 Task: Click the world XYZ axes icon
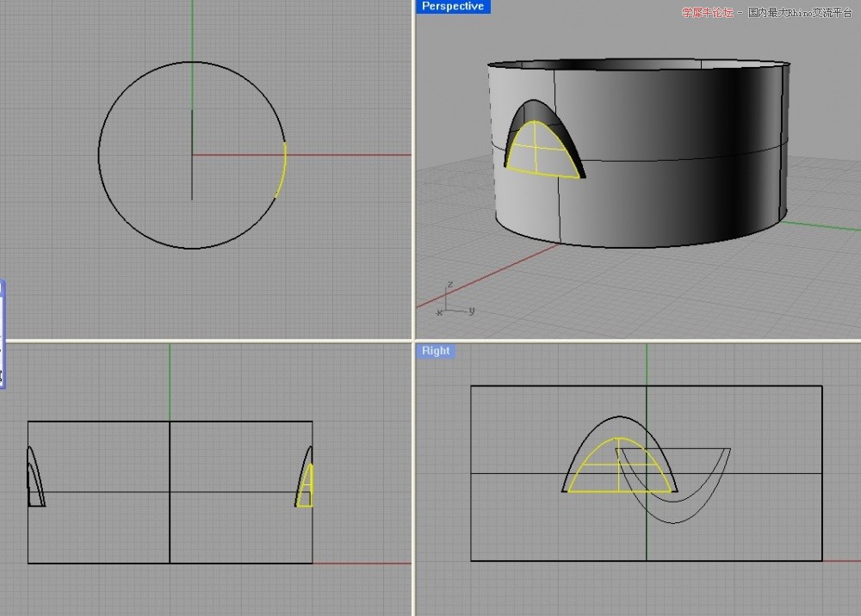(x=455, y=299)
